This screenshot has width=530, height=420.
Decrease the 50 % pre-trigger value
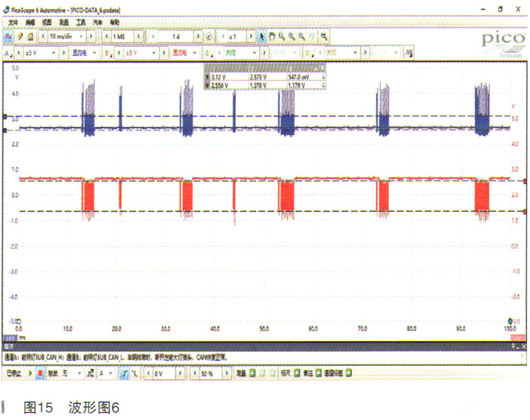tap(195, 373)
